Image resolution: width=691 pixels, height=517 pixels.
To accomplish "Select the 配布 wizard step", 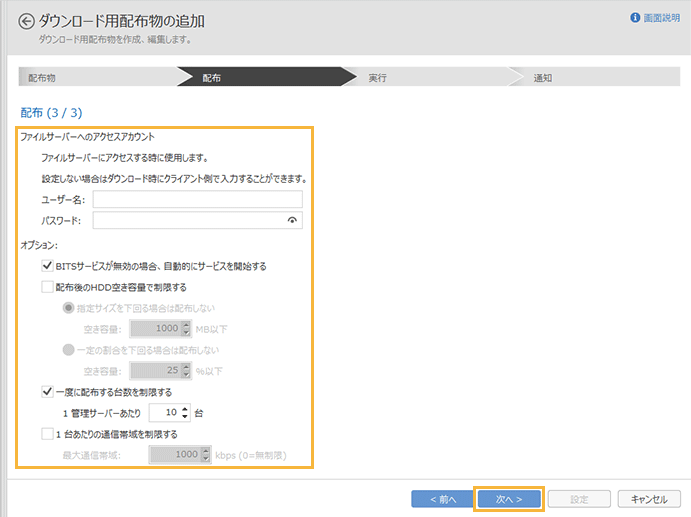I will coord(267,78).
